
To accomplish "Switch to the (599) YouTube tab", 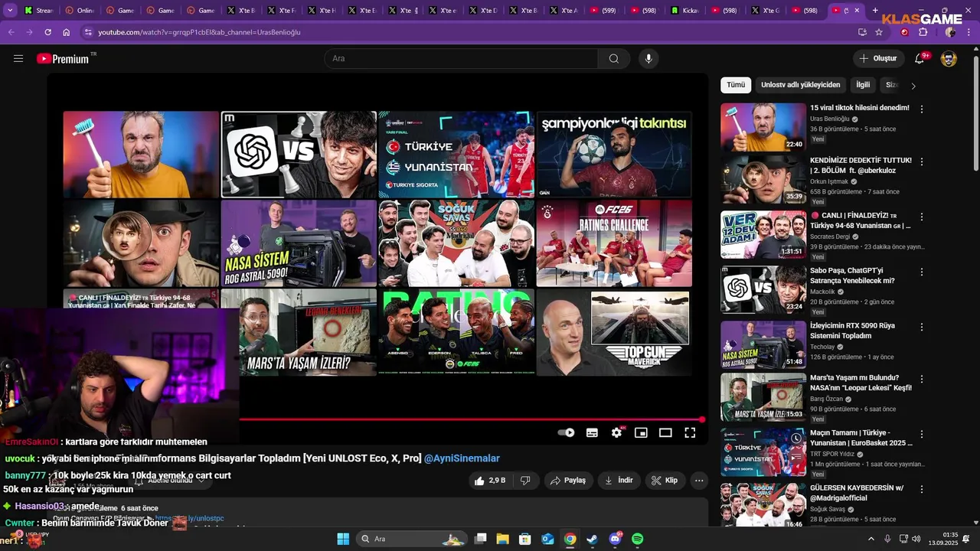I will click(604, 11).
